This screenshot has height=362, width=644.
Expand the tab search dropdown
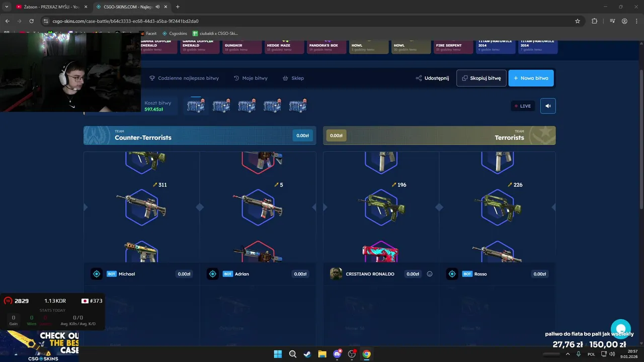pos(7,7)
